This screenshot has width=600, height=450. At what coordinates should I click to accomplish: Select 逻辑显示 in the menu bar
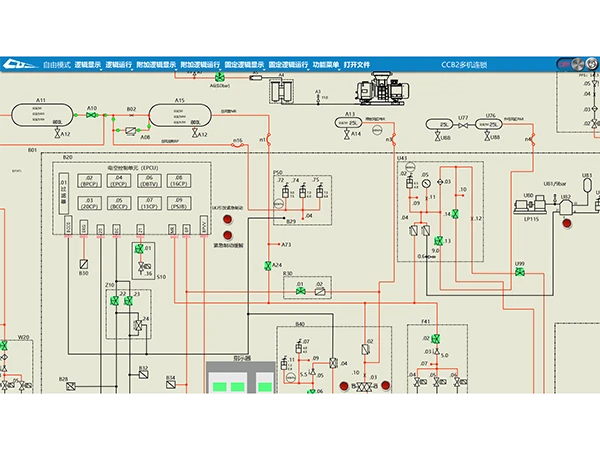(x=87, y=64)
